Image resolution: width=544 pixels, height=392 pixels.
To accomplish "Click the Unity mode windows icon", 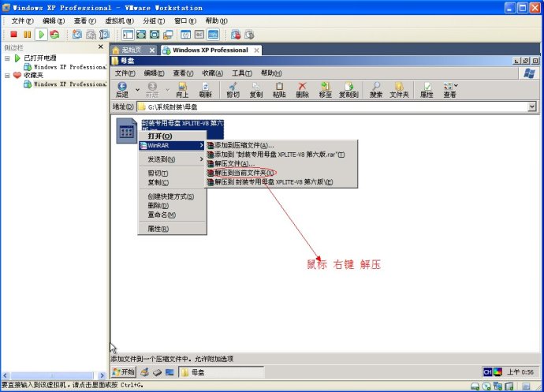I will pyautogui.click(x=168, y=35).
